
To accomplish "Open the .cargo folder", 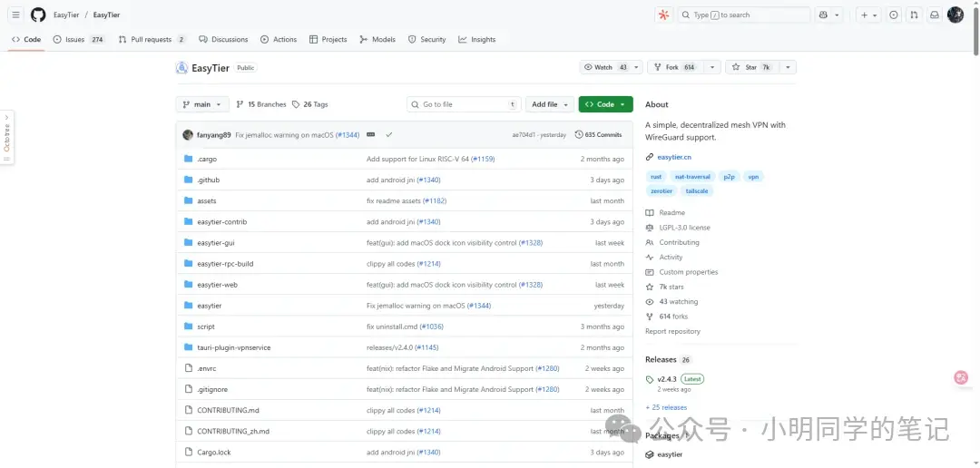I will (207, 159).
